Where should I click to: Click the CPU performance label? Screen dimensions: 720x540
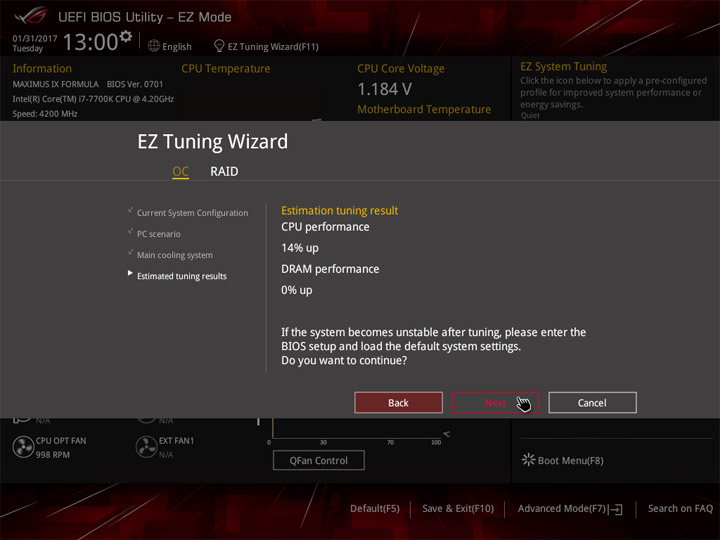point(325,227)
